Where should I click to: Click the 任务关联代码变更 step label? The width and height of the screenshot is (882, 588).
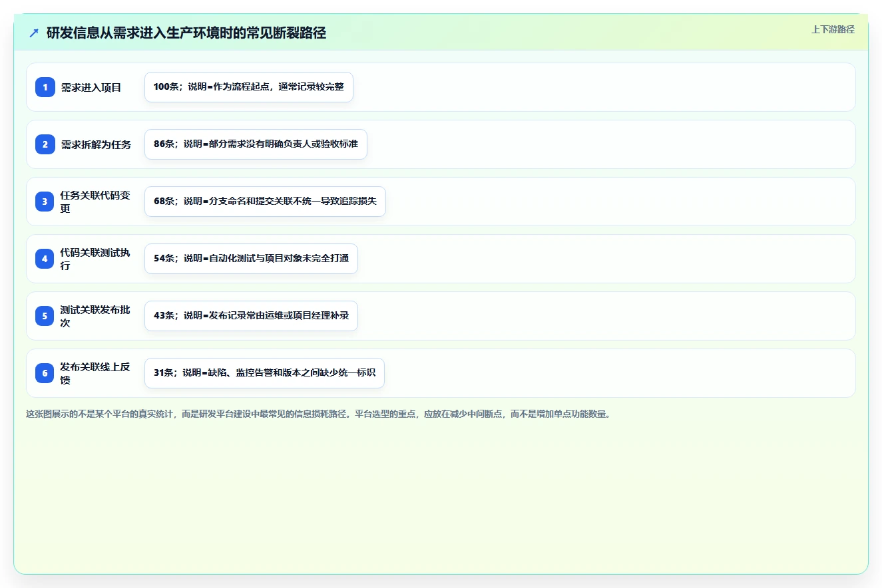(95, 202)
